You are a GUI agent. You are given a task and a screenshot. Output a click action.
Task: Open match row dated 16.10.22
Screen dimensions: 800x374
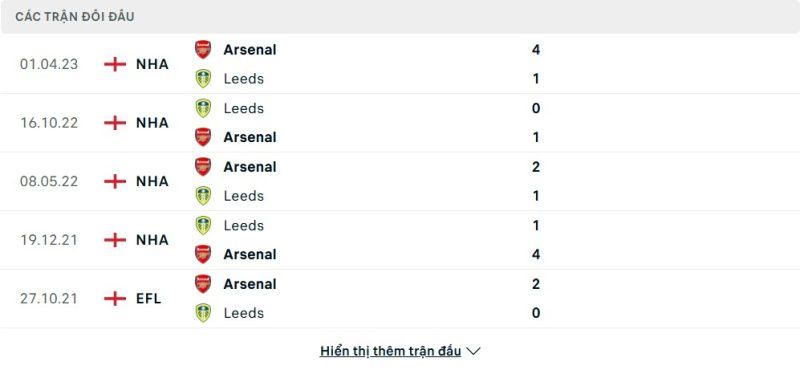pyautogui.click(x=400, y=123)
